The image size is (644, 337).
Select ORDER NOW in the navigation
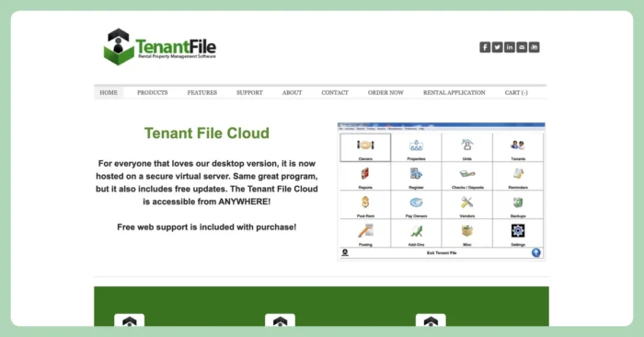[x=385, y=92]
